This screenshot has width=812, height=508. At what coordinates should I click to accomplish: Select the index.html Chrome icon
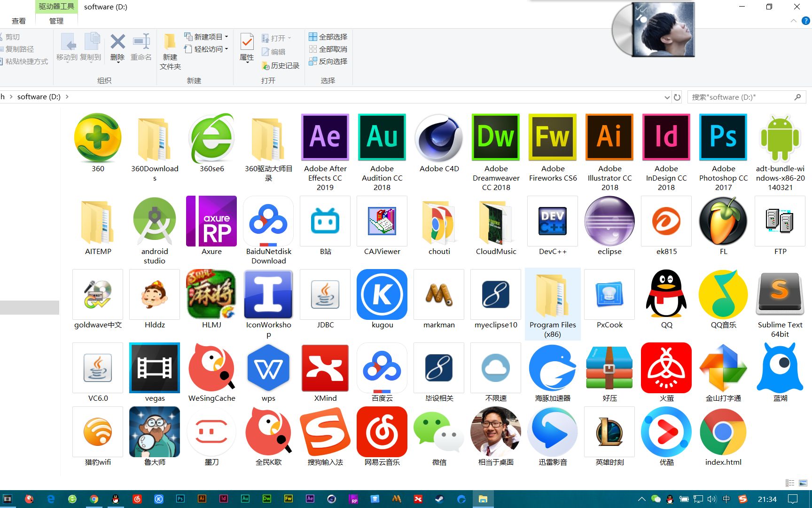pos(723,432)
